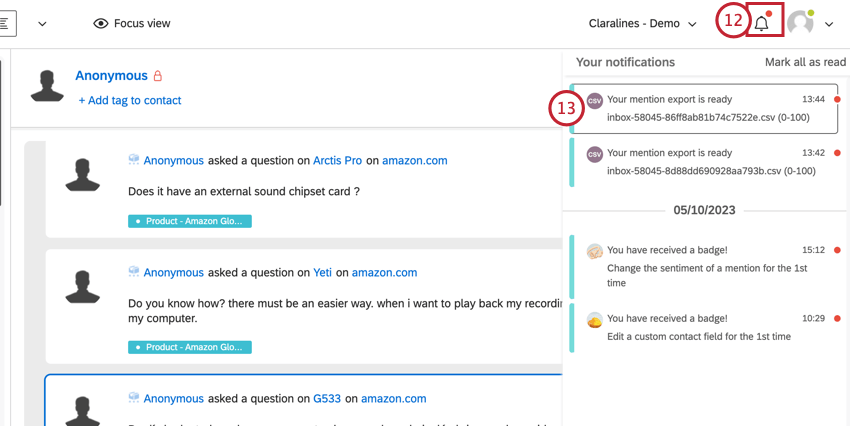The height and width of the screenshot is (426, 850).
Task: Open the Arctis Pro product link
Action: [338, 160]
